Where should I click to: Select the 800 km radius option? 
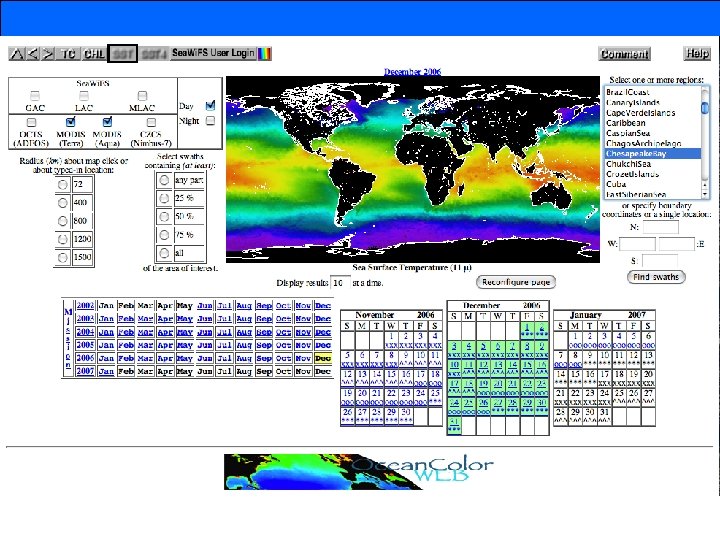62,221
